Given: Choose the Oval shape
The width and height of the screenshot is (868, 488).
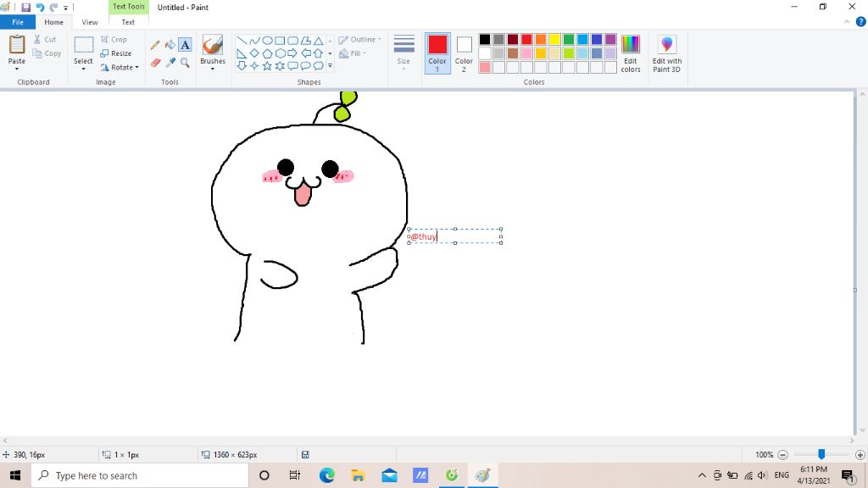Looking at the screenshot, I should [x=267, y=41].
